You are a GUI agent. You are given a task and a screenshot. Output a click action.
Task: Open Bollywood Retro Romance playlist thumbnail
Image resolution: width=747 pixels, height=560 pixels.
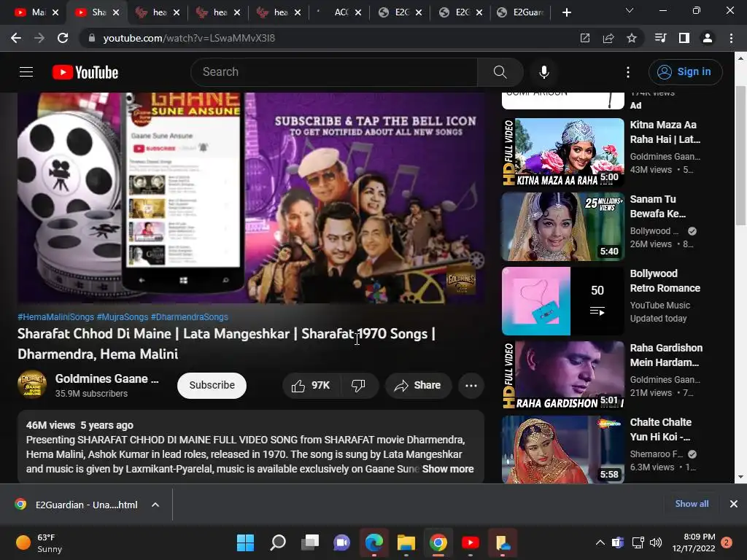coord(562,301)
